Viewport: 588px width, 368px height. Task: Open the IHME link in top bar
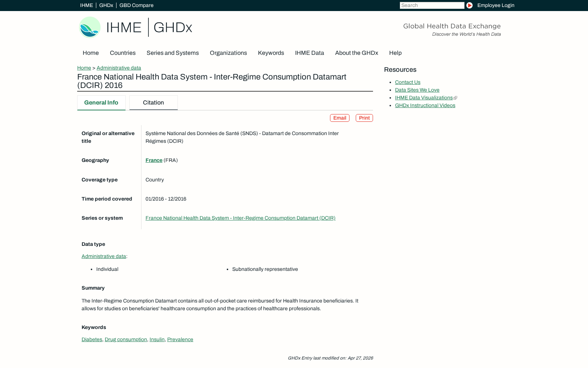pyautogui.click(x=86, y=5)
